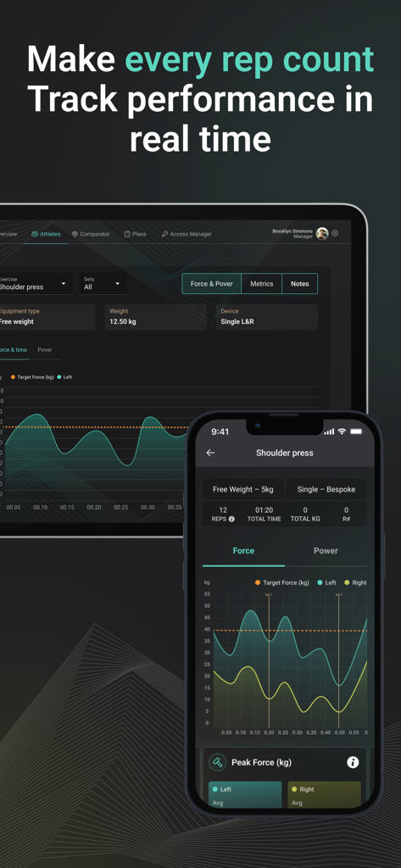This screenshot has width=401, height=868.
Task: Tap the Right Avg card
Action: [325, 795]
